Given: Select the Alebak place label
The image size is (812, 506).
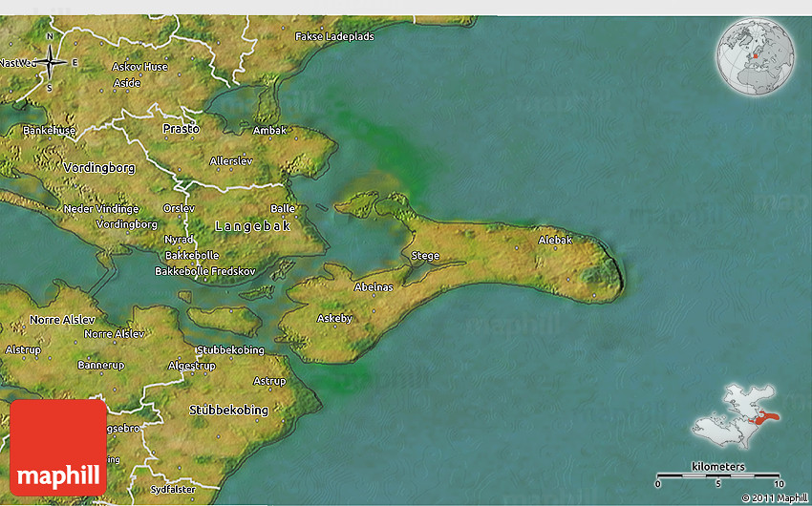Looking at the screenshot, I should tap(555, 240).
